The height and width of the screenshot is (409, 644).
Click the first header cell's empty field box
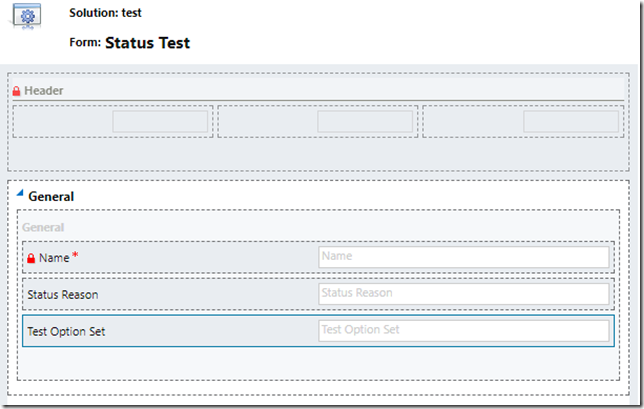pyautogui.click(x=160, y=121)
